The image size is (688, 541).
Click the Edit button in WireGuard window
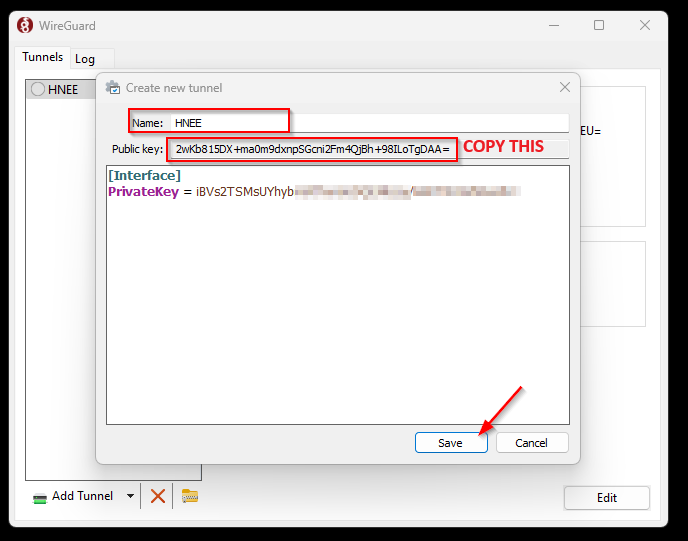coord(606,498)
